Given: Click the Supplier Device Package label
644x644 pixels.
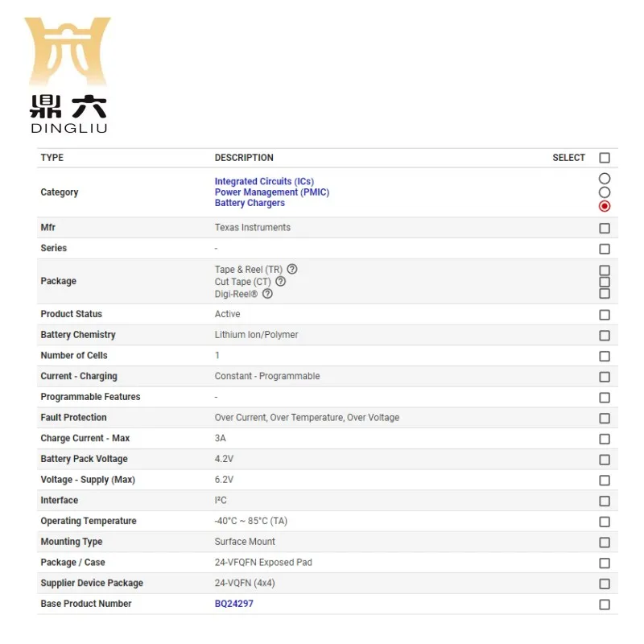Looking at the screenshot, I should click(92, 583).
